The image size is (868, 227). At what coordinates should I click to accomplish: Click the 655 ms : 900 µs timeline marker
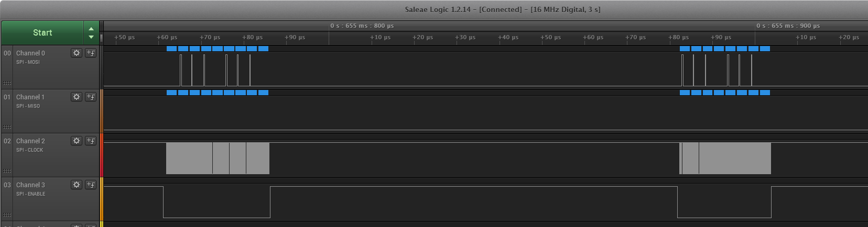[x=788, y=26]
